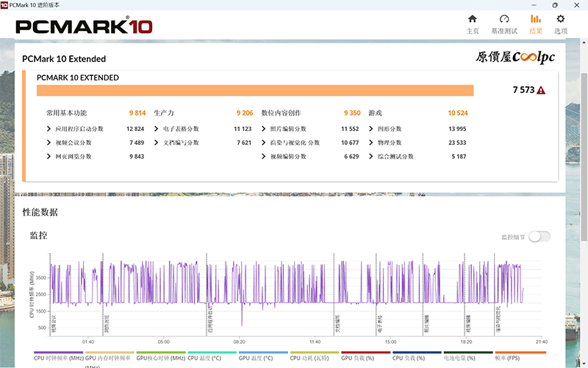Click the 15:00 time axis label
This screenshot has width=588, height=368.
coord(390,342)
